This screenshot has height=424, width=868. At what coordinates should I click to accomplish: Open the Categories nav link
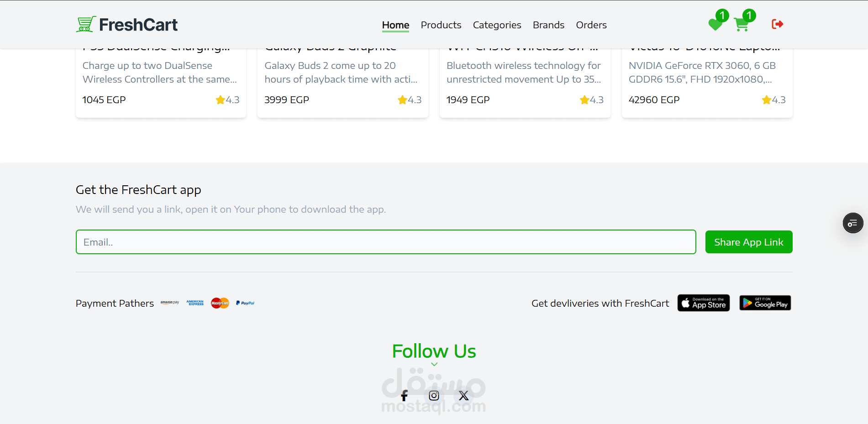tap(497, 25)
